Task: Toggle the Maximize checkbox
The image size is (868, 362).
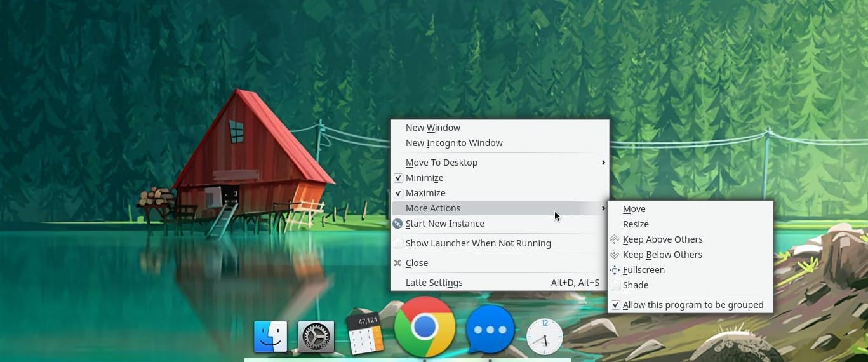Action: coord(399,193)
